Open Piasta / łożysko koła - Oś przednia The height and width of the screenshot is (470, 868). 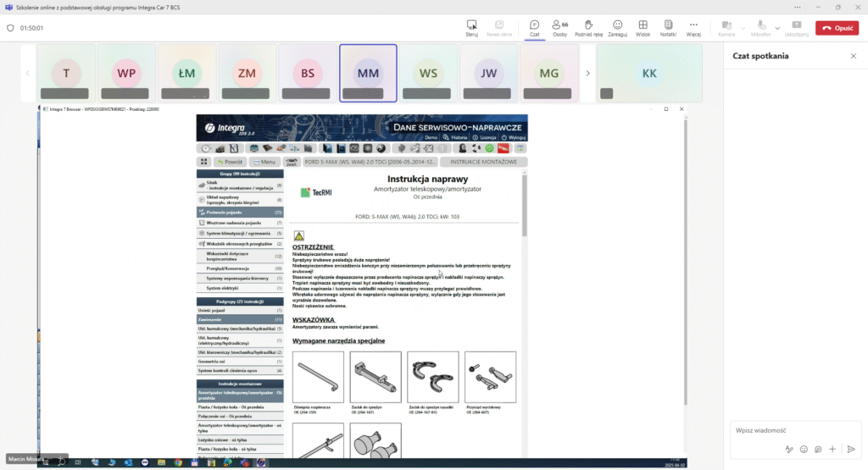pos(240,407)
